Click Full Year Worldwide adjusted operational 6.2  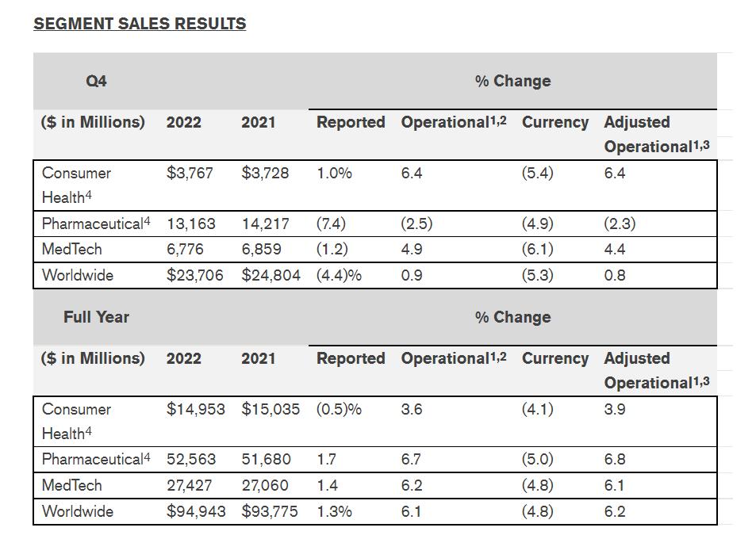[x=614, y=511]
